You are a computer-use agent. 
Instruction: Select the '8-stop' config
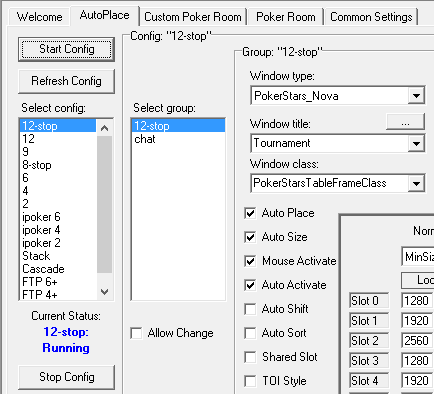(x=58, y=165)
